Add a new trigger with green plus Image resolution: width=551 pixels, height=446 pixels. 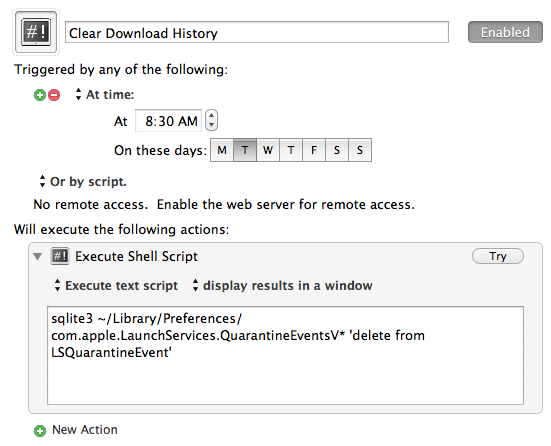point(40,95)
